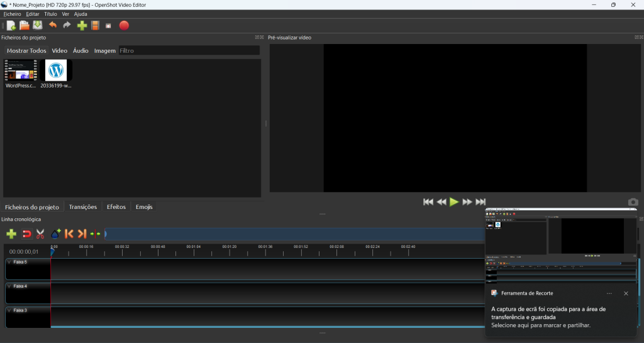
Task: Click the New Project icon in toolbar
Action: [11, 25]
